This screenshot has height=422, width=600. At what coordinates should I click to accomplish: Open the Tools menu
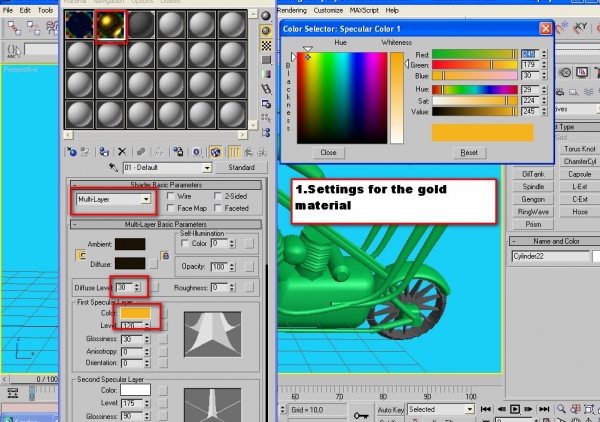click(46, 10)
